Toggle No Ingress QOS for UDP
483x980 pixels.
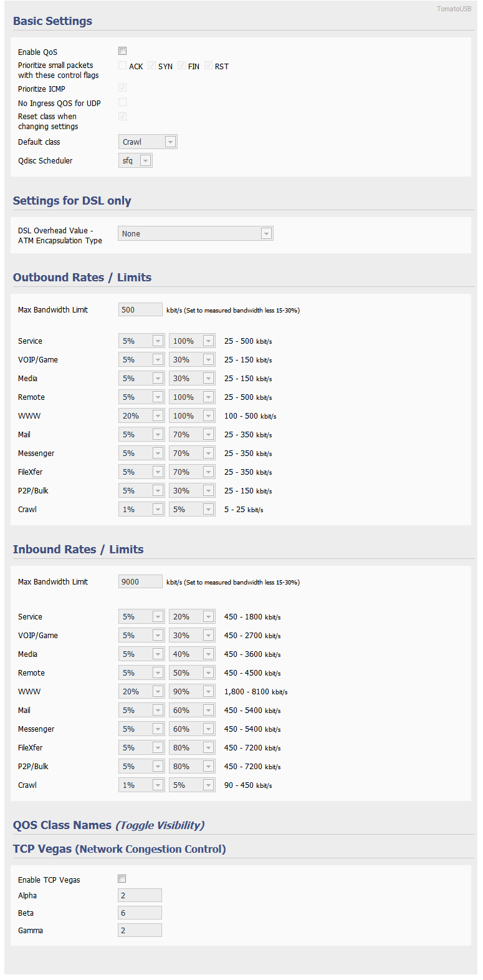(123, 102)
